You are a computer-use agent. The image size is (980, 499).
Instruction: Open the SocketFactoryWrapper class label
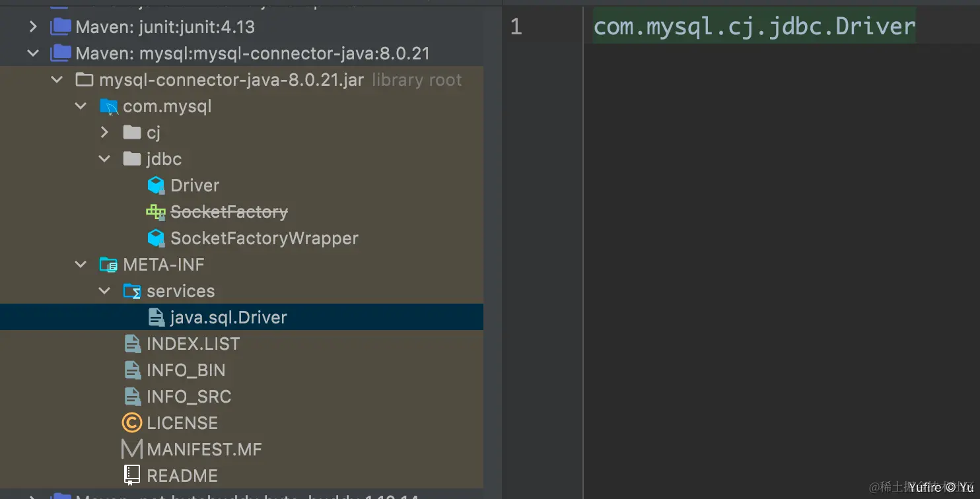click(264, 238)
